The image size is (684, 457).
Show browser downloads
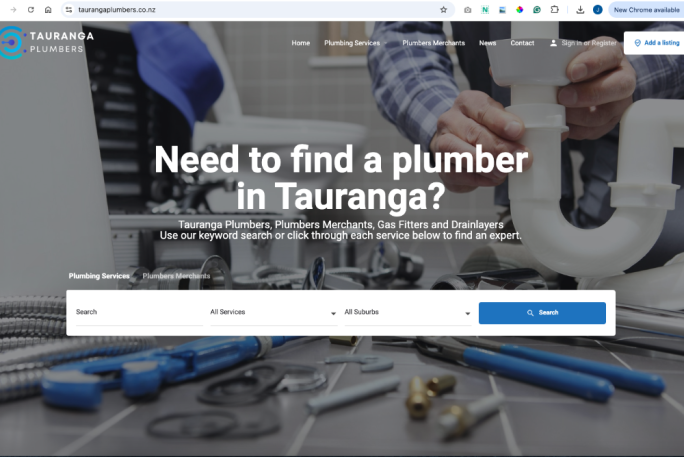pos(580,10)
